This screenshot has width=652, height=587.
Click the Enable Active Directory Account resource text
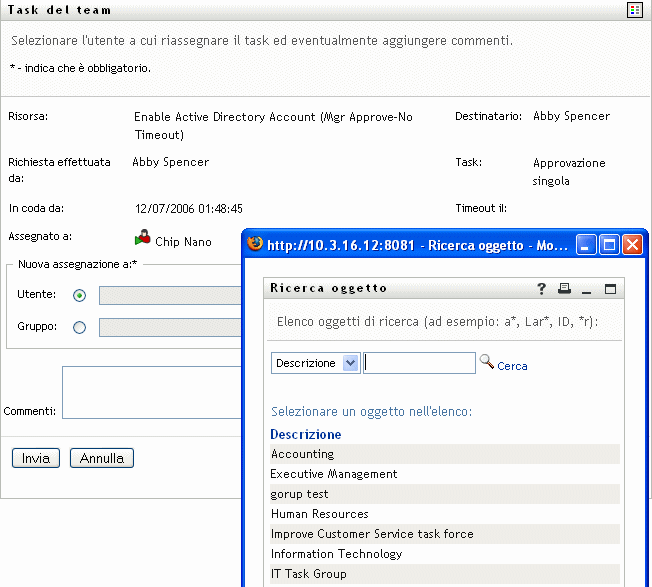(273, 126)
